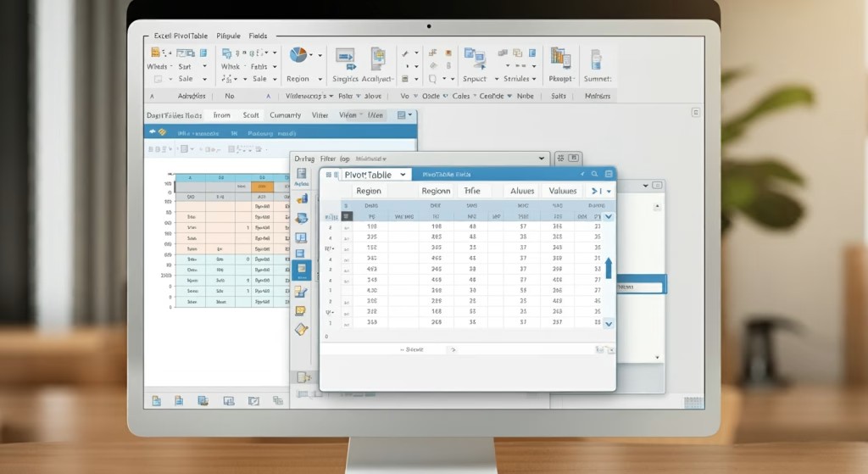Select the Values tab in PivotTable dialog
Image resolution: width=868 pixels, height=474 pixels.
(562, 192)
